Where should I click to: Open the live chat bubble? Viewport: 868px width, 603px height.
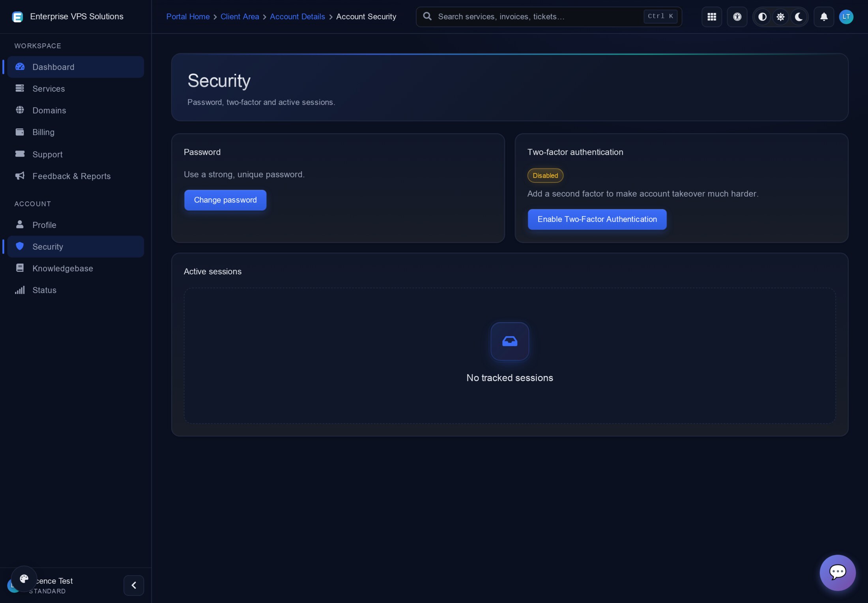click(838, 573)
